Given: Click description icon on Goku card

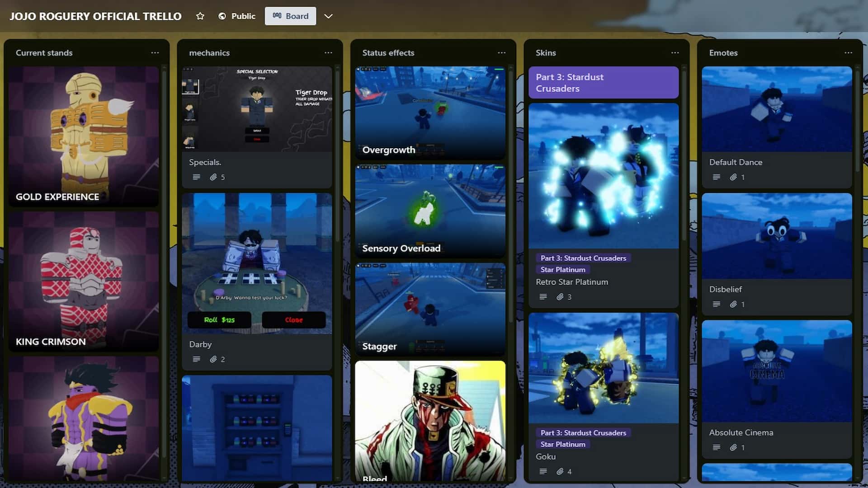Looking at the screenshot, I should [x=543, y=472].
